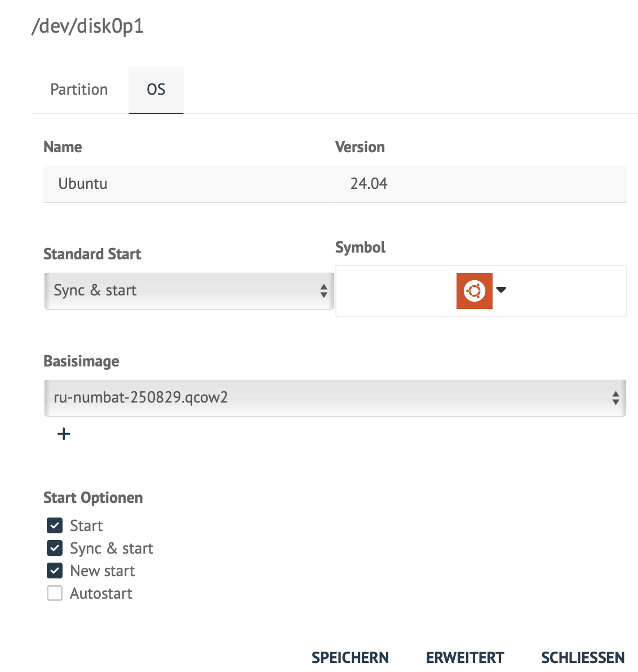Switch to the Partition tab

click(x=79, y=90)
